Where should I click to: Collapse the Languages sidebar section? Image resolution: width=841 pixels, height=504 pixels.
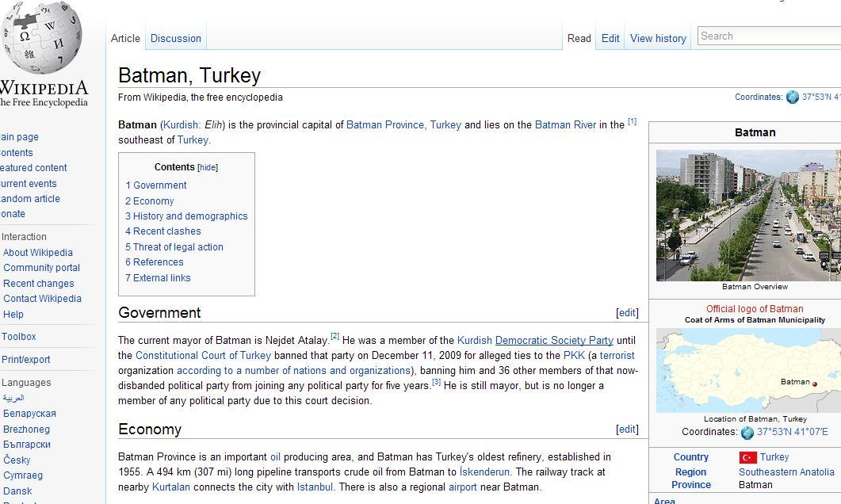(x=26, y=382)
